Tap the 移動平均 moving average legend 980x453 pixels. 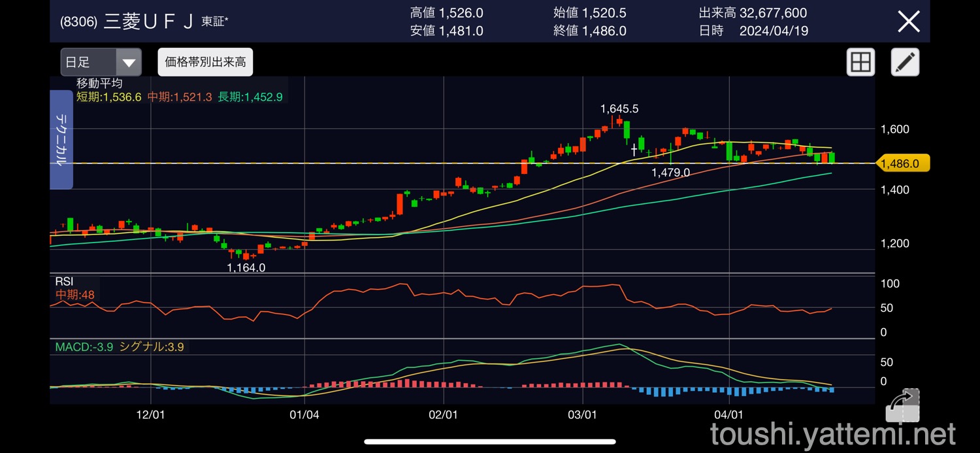[99, 84]
